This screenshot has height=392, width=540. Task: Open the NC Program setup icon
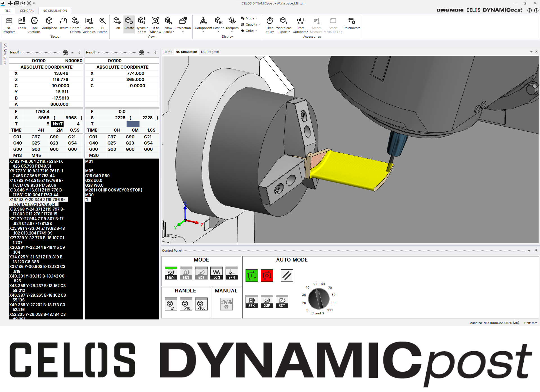[9, 25]
